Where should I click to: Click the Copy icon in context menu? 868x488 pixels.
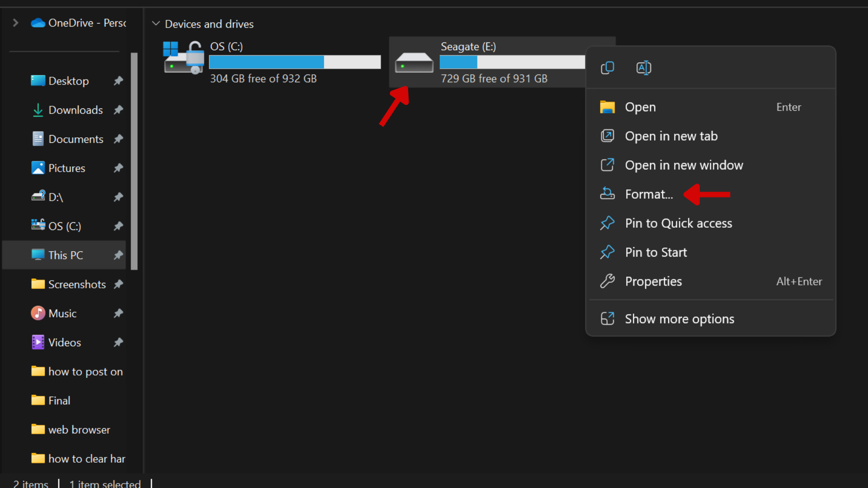pos(607,68)
